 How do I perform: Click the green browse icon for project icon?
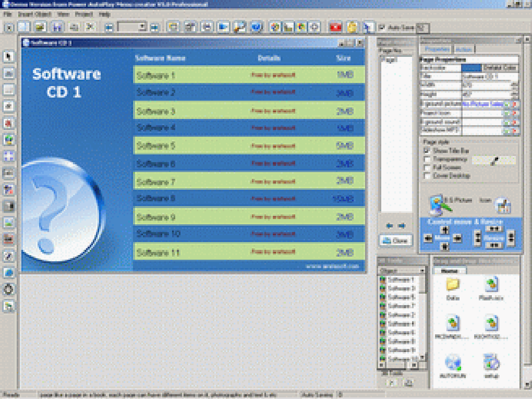[x=506, y=113]
